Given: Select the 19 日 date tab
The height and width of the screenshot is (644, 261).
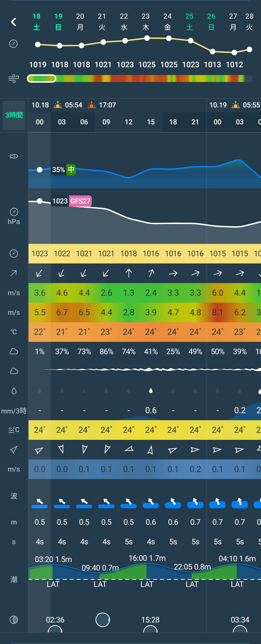Looking at the screenshot, I should coord(58,22).
